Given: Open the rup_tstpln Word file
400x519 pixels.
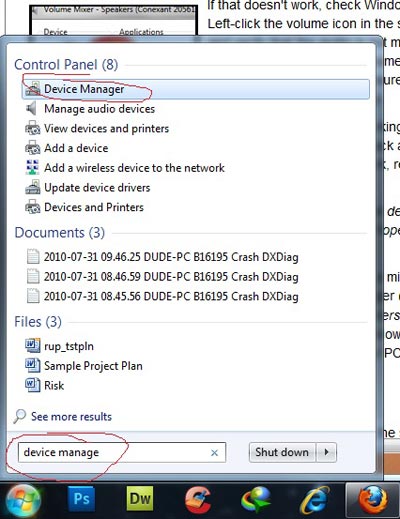Looking at the screenshot, I should coord(69,346).
